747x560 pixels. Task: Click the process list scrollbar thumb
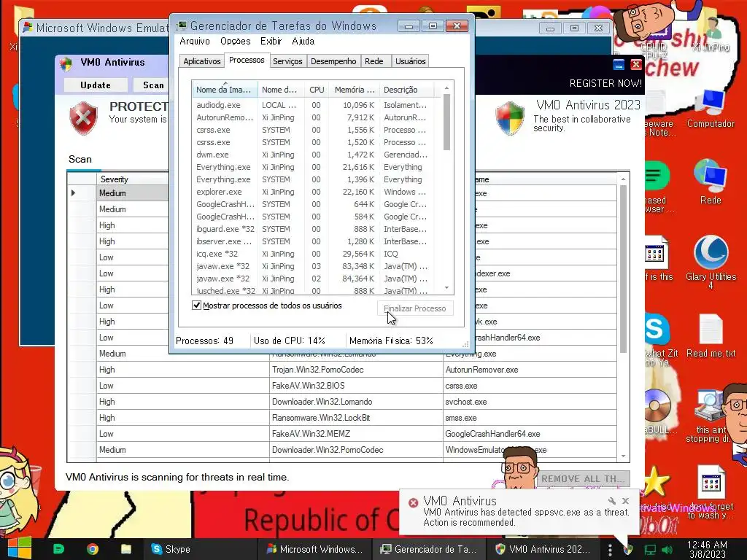(446, 122)
